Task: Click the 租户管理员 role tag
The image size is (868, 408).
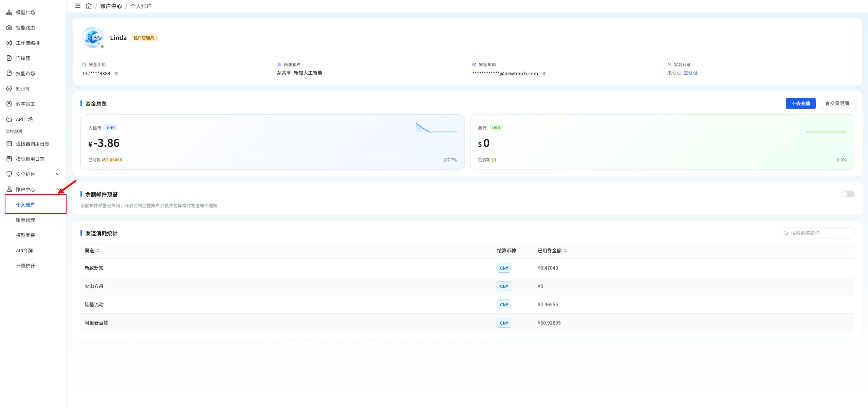Action: point(144,38)
